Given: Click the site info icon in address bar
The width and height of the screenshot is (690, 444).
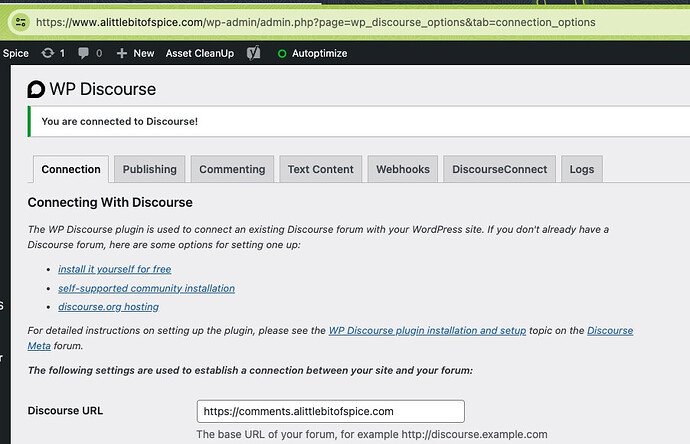Looking at the screenshot, I should tap(20, 22).
